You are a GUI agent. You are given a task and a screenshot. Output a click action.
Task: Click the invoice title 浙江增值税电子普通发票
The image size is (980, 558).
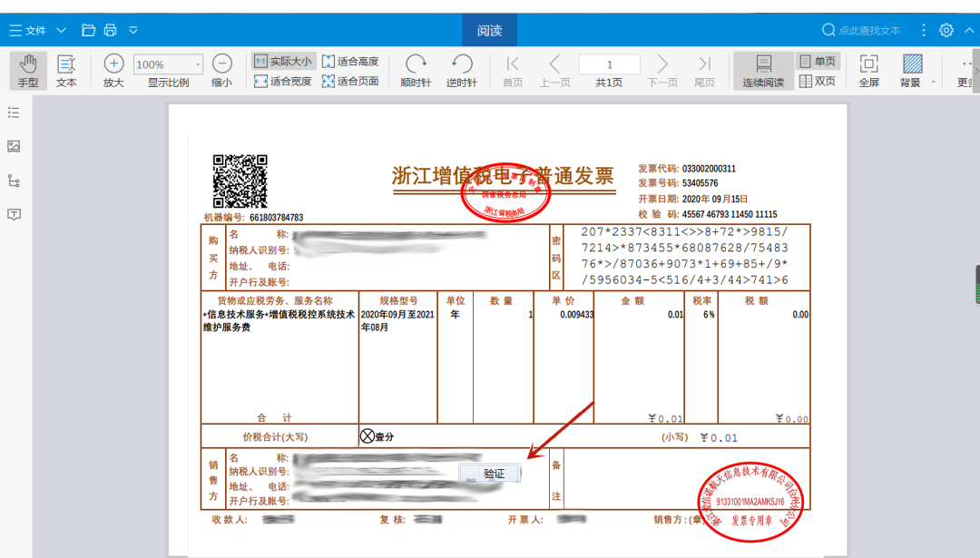[503, 176]
